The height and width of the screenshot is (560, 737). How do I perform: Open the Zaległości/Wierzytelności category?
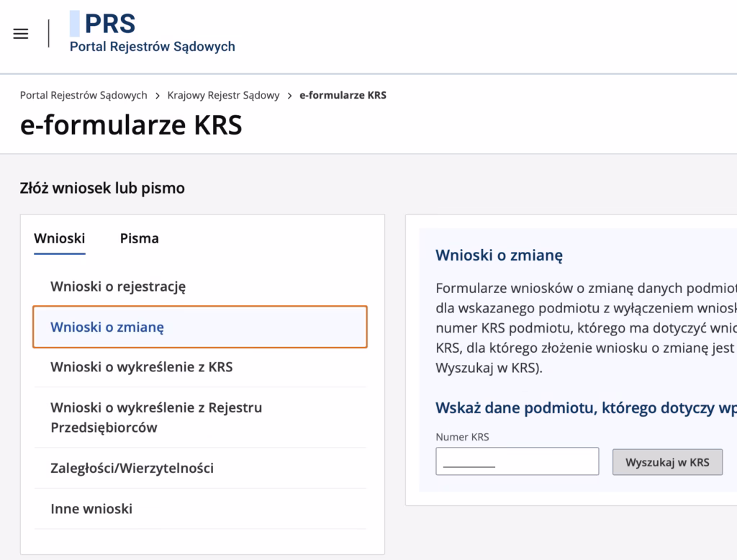click(132, 468)
